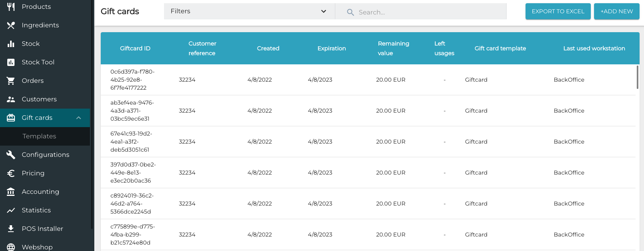Sort by Giftcard ID column header
644x251 pixels.
point(135,48)
